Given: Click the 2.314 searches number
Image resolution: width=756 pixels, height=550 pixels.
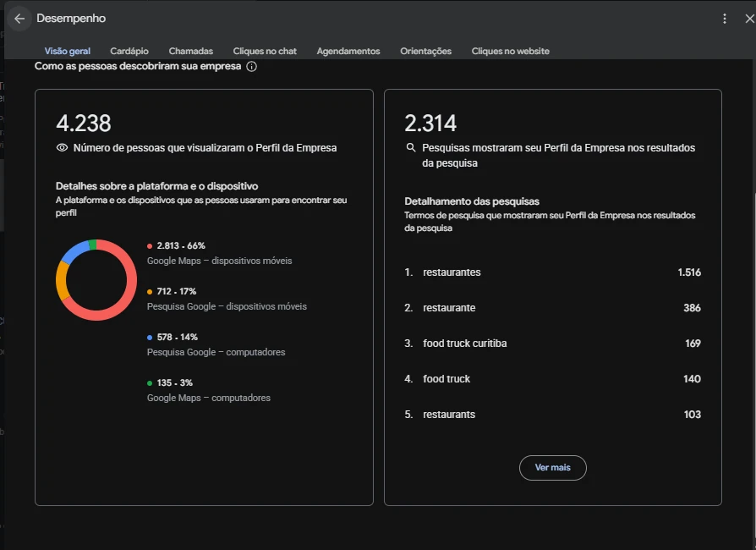Looking at the screenshot, I should click(430, 123).
